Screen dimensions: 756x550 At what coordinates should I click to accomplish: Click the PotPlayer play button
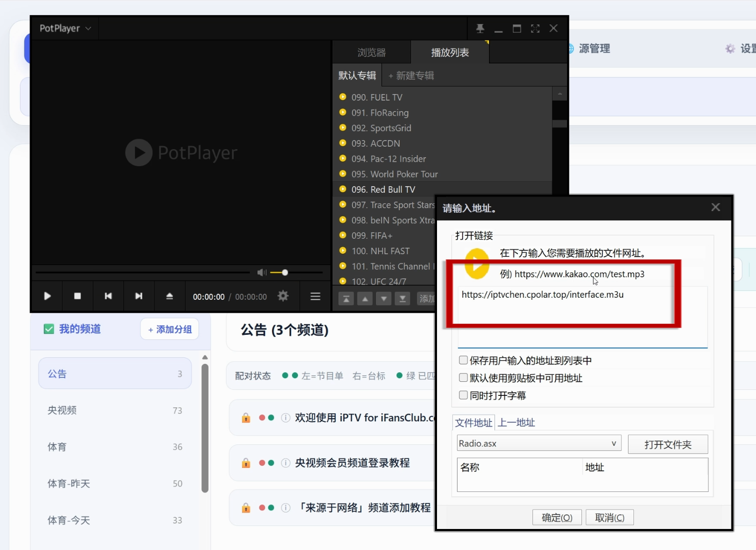click(x=47, y=296)
